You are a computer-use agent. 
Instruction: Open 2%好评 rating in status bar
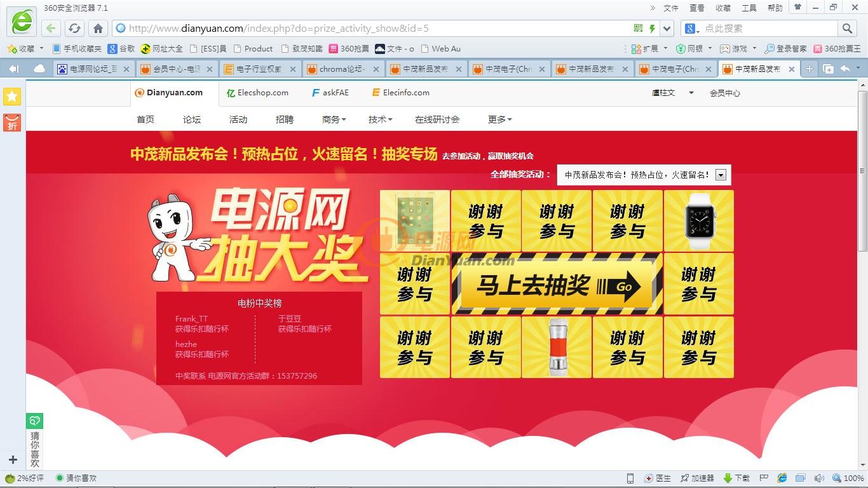[24, 478]
